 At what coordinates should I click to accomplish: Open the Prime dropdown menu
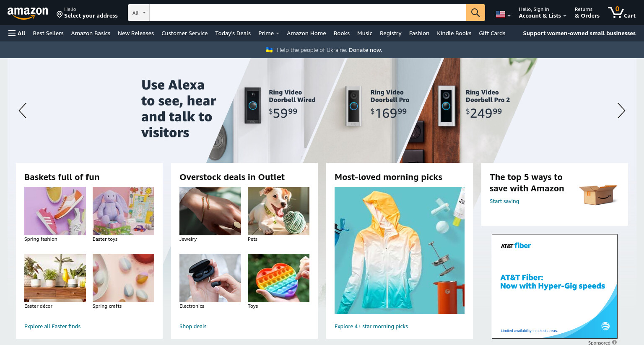269,33
